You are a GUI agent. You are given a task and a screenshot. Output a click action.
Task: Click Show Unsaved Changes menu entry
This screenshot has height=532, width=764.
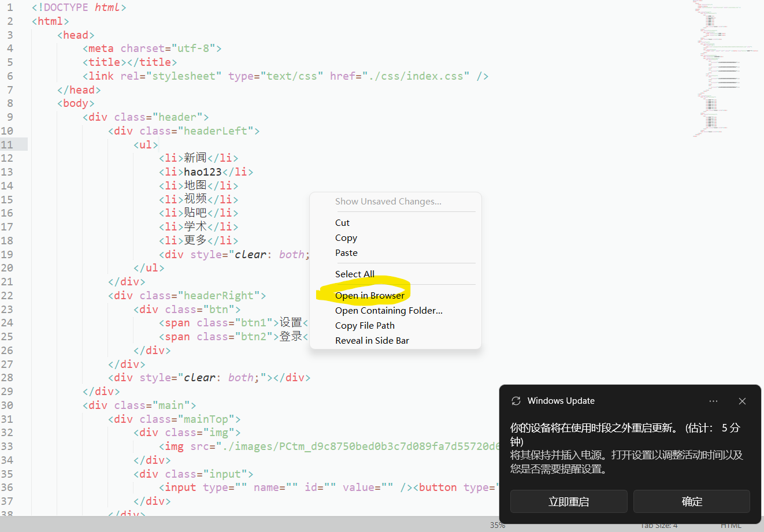388,201
